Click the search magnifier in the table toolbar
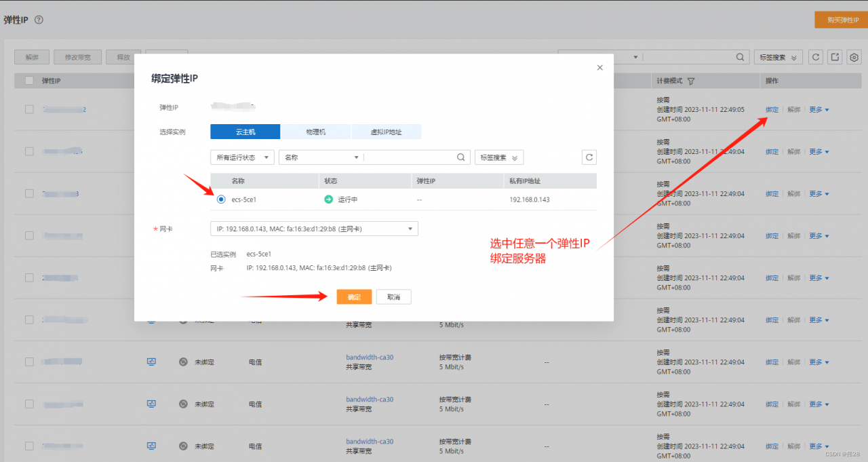868x462 pixels. coord(741,58)
